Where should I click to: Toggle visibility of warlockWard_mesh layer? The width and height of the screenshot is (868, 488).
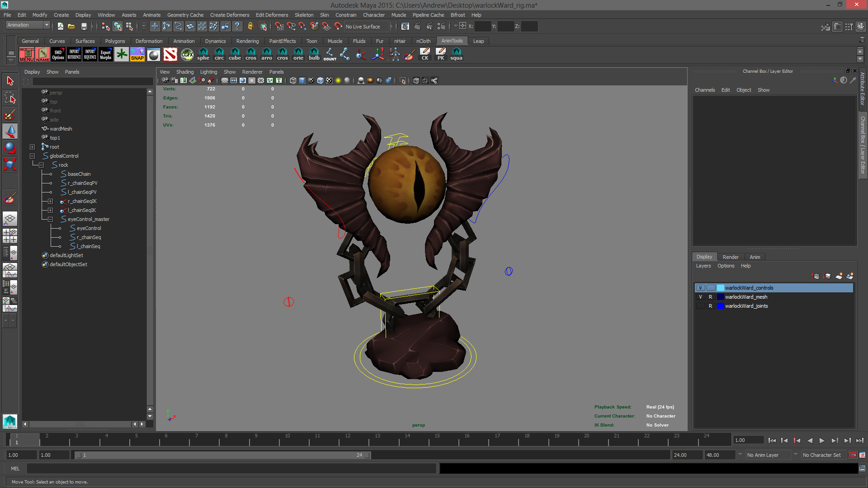(x=700, y=297)
